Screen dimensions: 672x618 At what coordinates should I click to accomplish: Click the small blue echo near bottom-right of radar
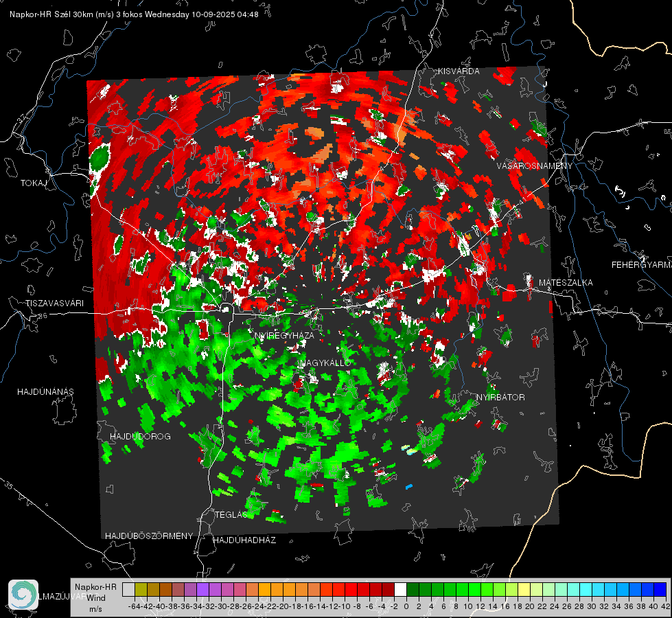pos(409,486)
